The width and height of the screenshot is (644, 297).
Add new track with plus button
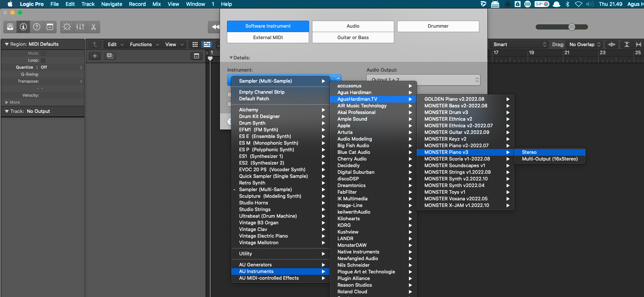tap(95, 56)
